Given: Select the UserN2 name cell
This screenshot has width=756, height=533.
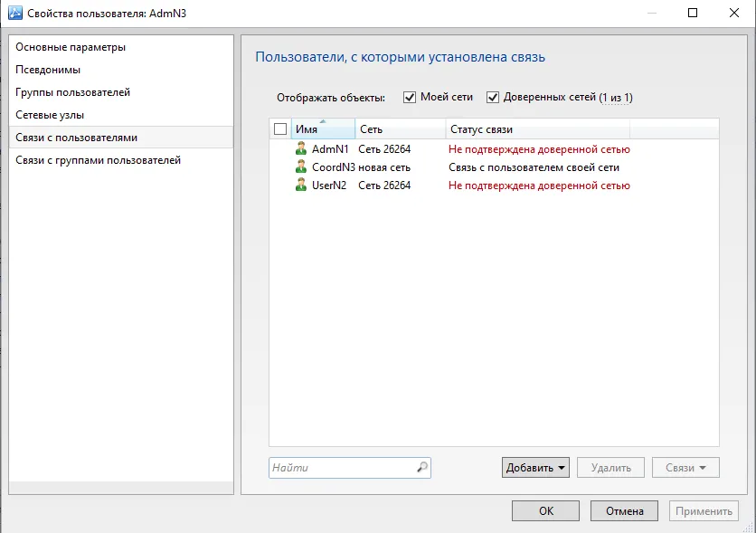Looking at the screenshot, I should 329,186.
